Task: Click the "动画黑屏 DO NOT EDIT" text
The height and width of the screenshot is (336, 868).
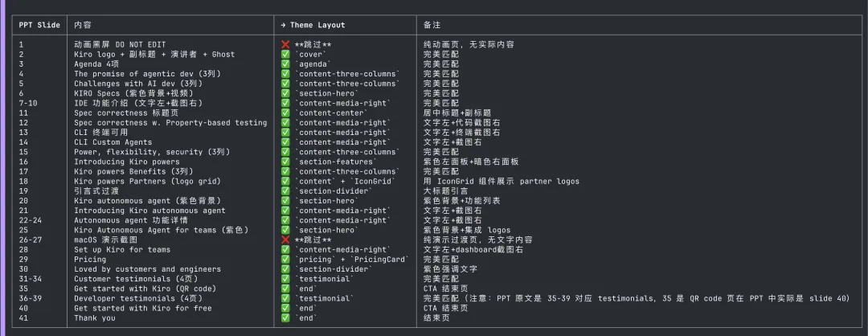Action: pos(122,44)
